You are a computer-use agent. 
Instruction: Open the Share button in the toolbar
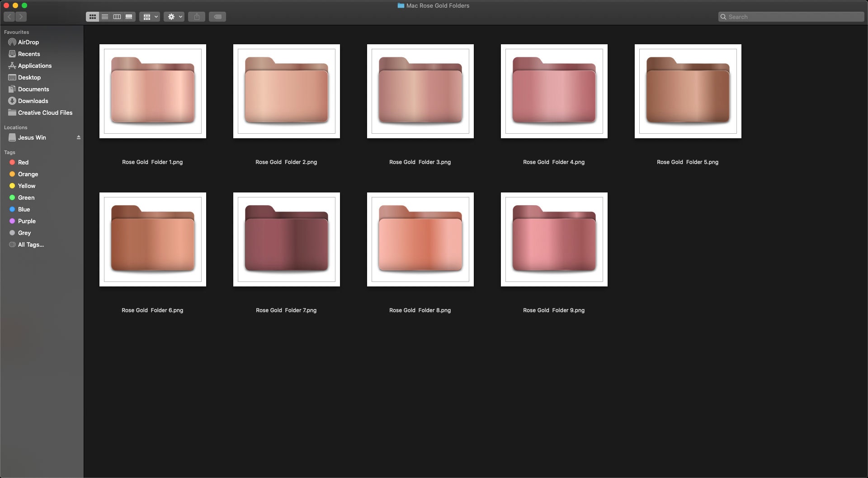pos(197,16)
